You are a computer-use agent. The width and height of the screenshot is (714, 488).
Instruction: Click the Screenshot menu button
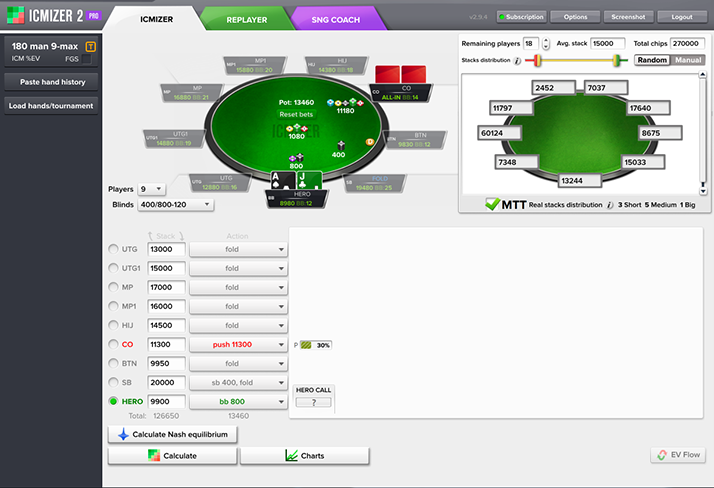coord(628,17)
